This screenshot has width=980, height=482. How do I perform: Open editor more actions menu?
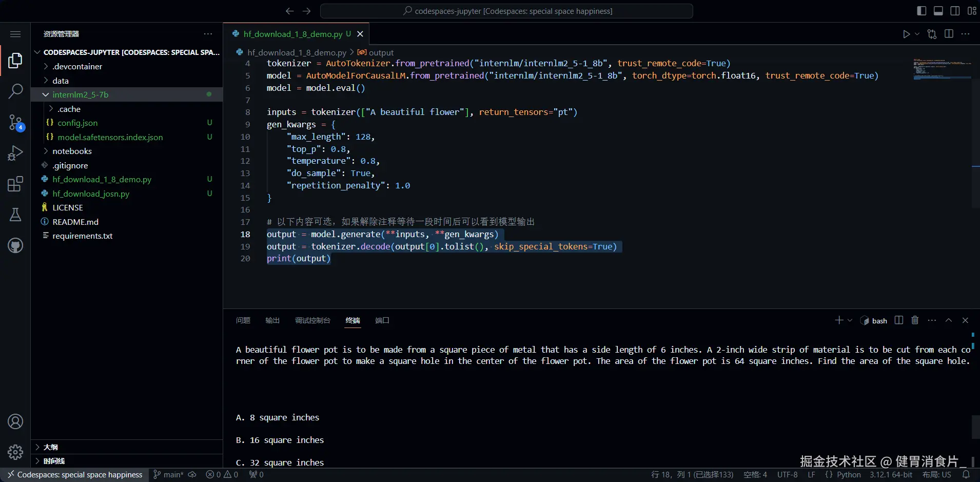click(965, 34)
